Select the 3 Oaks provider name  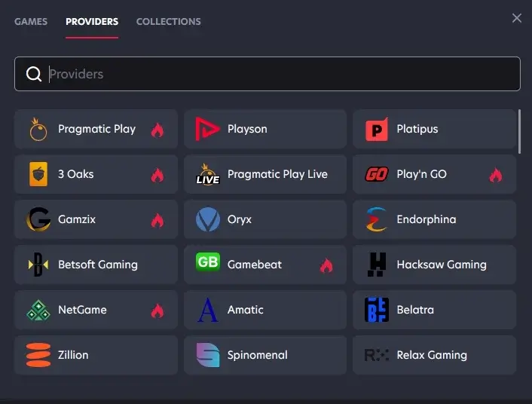coord(75,174)
